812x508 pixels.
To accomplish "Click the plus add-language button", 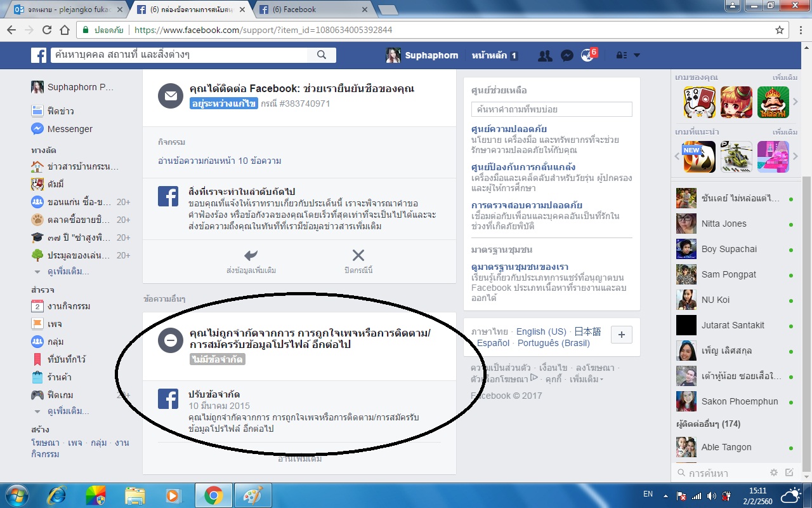I will pos(622,335).
